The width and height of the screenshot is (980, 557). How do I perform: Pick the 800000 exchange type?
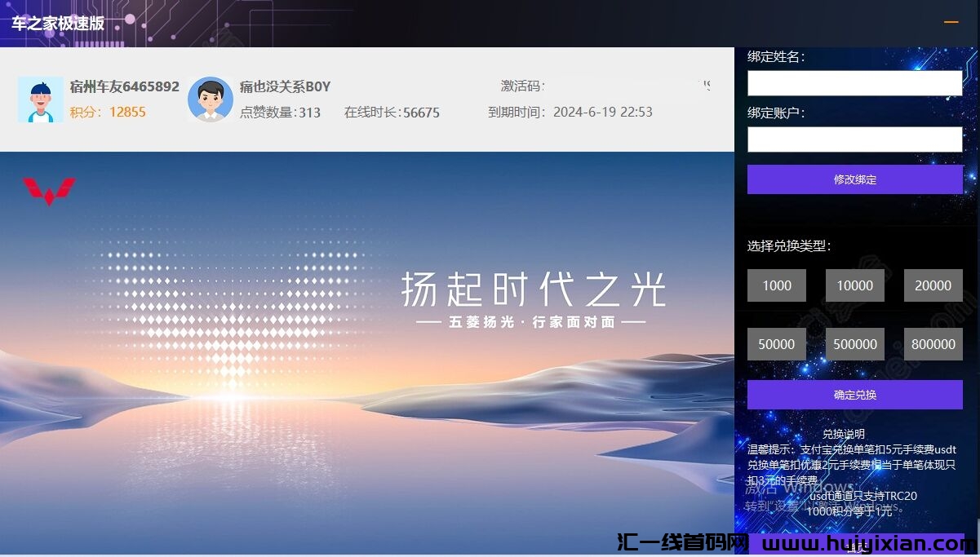coord(933,344)
